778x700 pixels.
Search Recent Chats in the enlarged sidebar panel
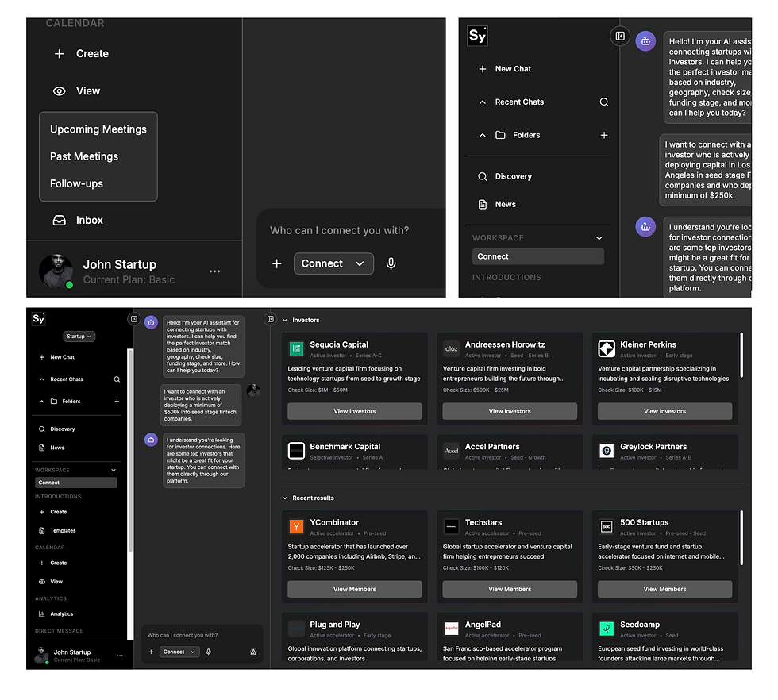pyautogui.click(x=604, y=102)
